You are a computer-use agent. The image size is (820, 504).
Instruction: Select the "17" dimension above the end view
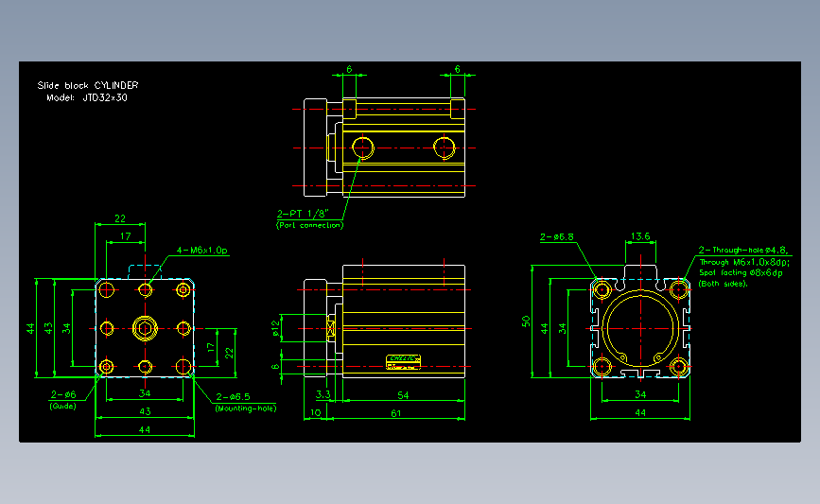point(126,236)
